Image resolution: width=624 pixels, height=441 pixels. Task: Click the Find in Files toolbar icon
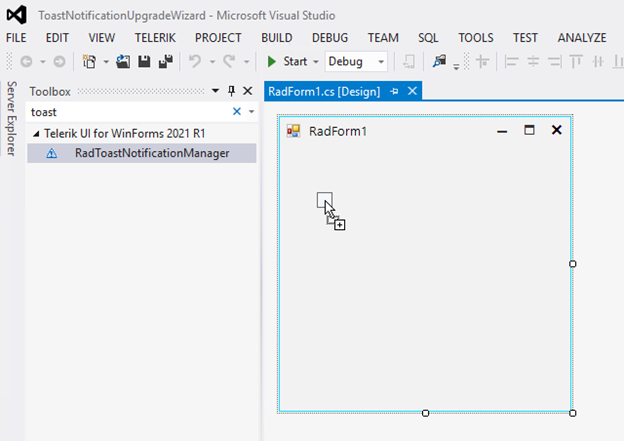pyautogui.click(x=439, y=61)
